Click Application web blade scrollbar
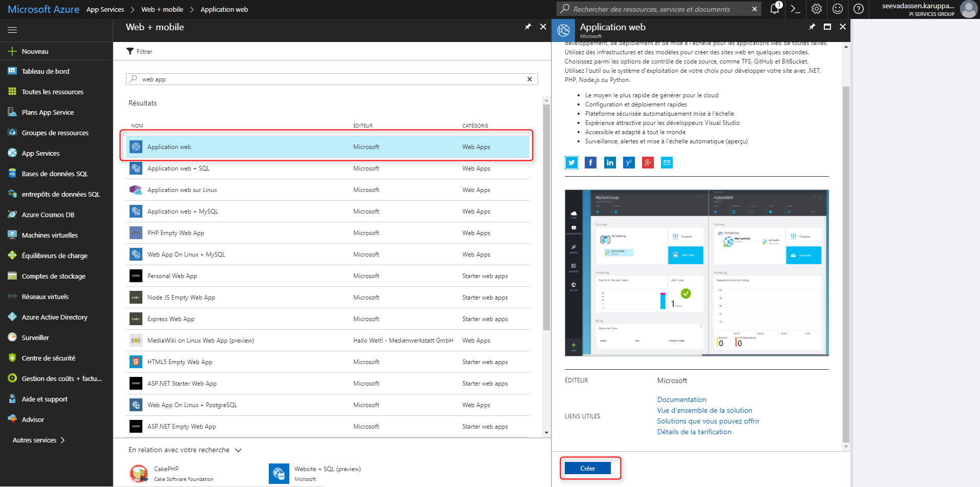 846,264
